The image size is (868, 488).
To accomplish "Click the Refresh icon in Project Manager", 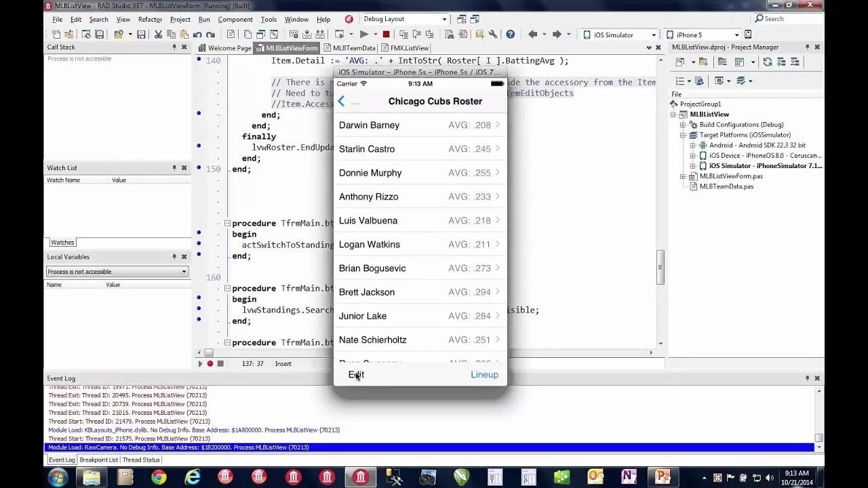I will (768, 62).
